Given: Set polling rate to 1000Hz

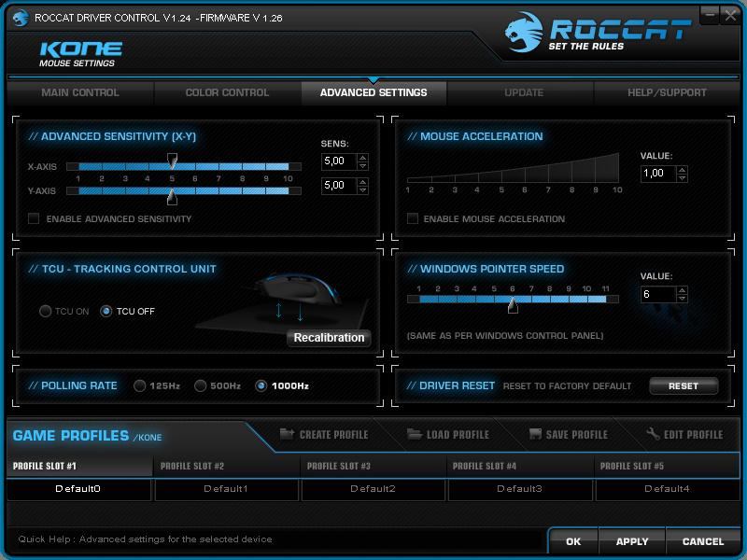Looking at the screenshot, I should (261, 385).
